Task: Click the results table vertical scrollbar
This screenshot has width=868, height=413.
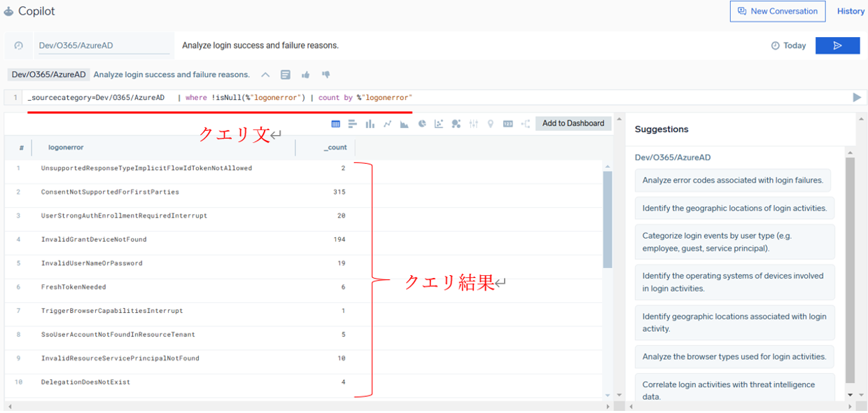Action: point(608,219)
